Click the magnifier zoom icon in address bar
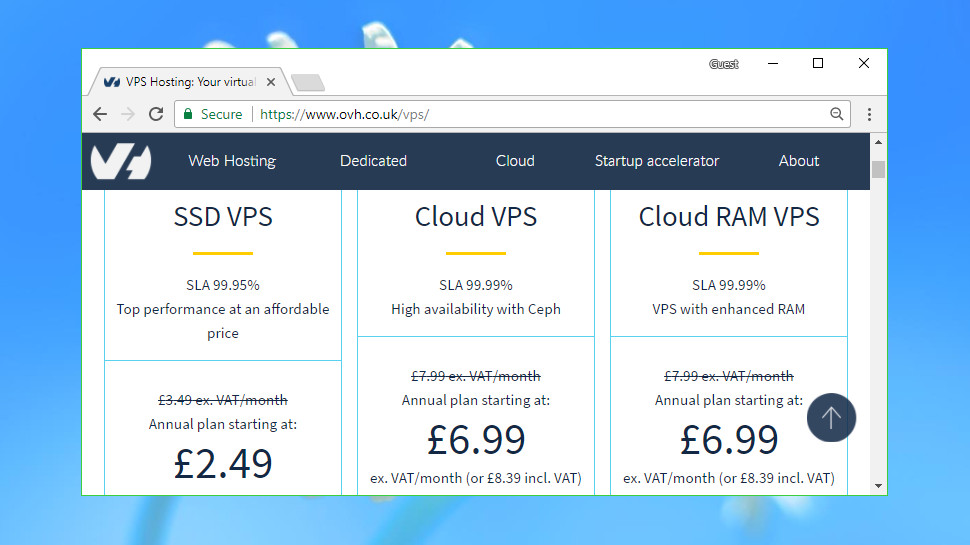 (x=836, y=114)
